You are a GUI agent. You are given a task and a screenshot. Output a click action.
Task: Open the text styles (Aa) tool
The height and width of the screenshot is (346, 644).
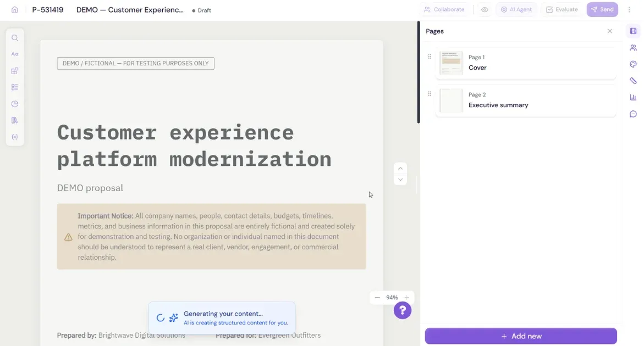pyautogui.click(x=15, y=54)
